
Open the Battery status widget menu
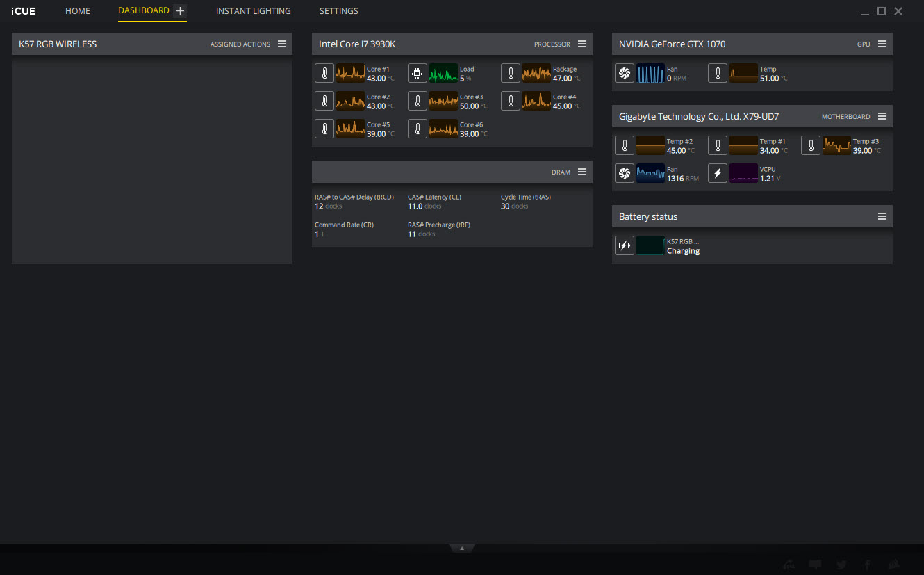882,216
